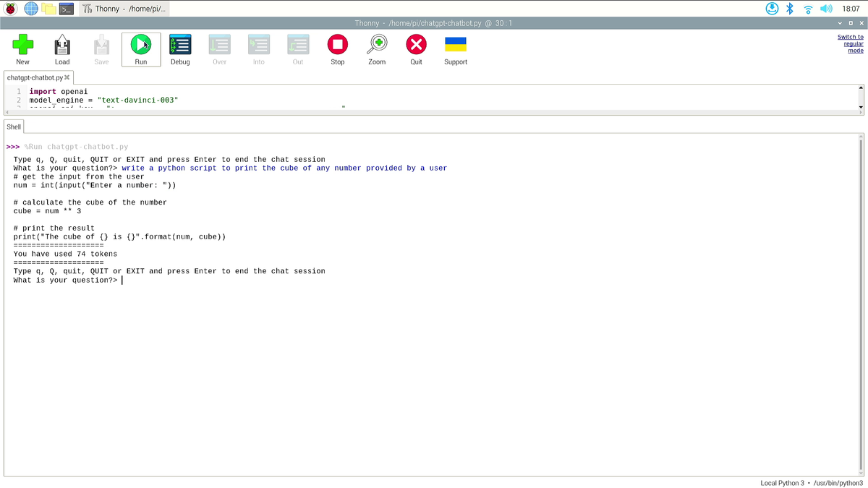Click the "# calculate the cube of the number" comment
The width and height of the screenshot is (868, 488).
(x=90, y=202)
